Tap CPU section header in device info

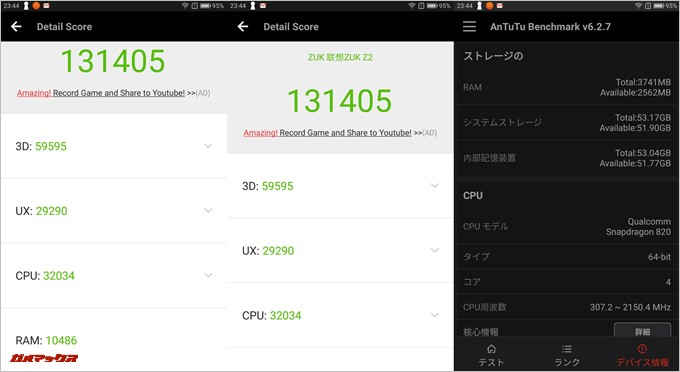pyautogui.click(x=473, y=196)
